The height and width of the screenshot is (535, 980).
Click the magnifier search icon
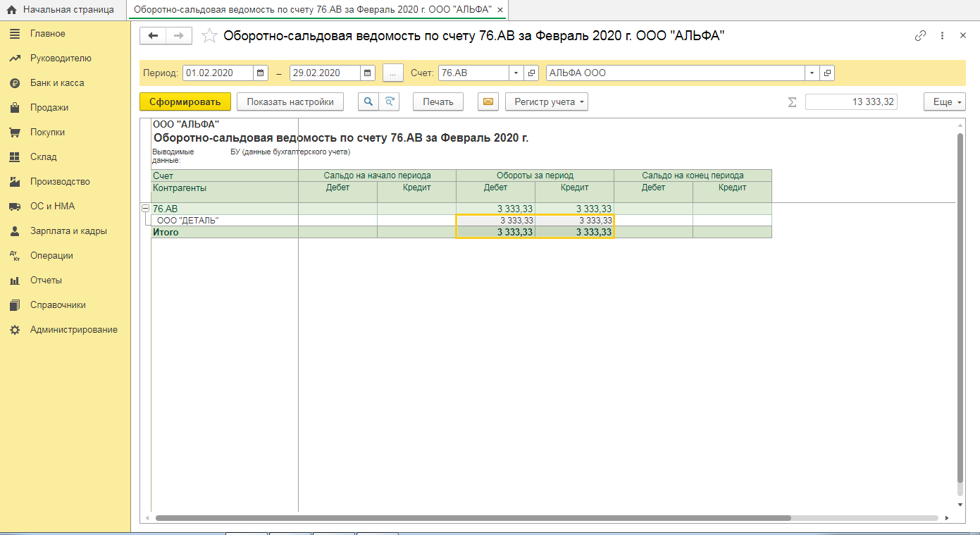point(368,102)
